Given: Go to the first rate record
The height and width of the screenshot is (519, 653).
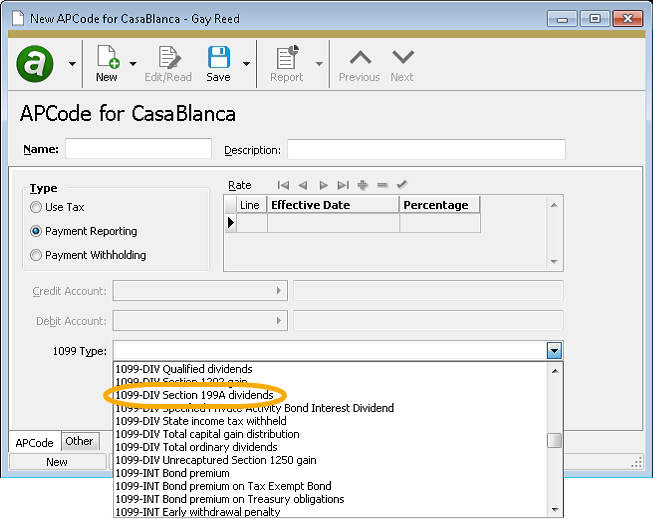Looking at the screenshot, I should (283, 185).
